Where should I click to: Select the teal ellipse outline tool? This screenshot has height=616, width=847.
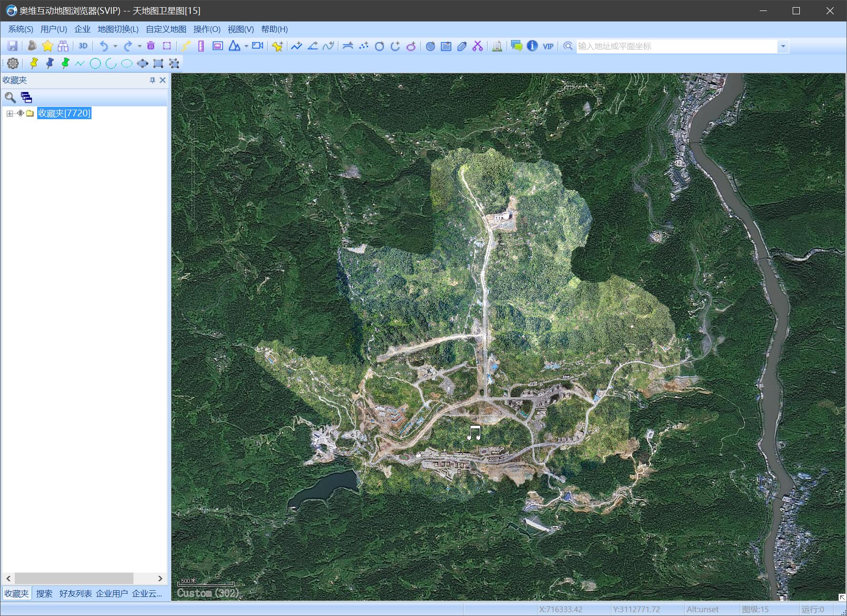[x=127, y=63]
